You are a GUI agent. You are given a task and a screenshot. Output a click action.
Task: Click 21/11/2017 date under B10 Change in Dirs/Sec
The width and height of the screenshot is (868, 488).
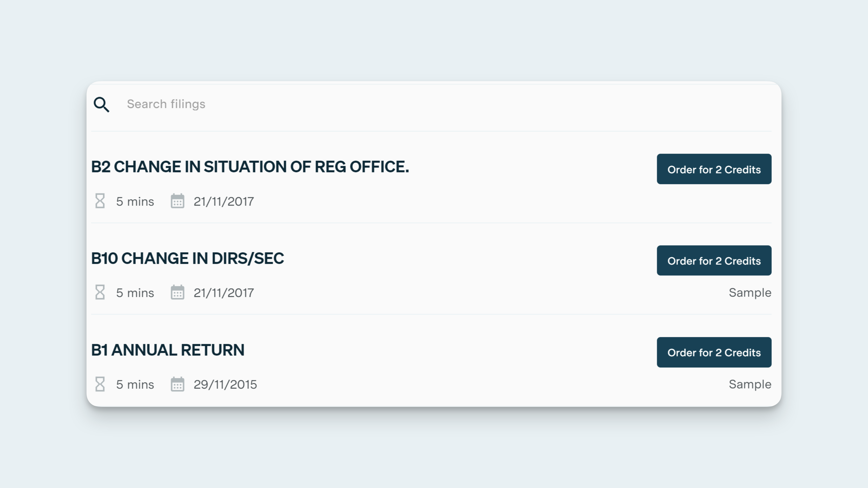click(x=223, y=293)
